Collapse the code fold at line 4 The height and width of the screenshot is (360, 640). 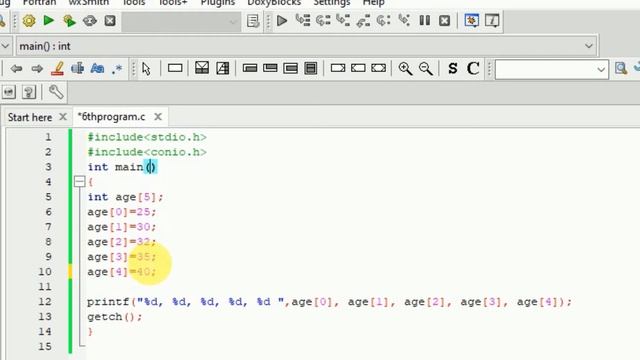[80, 181]
